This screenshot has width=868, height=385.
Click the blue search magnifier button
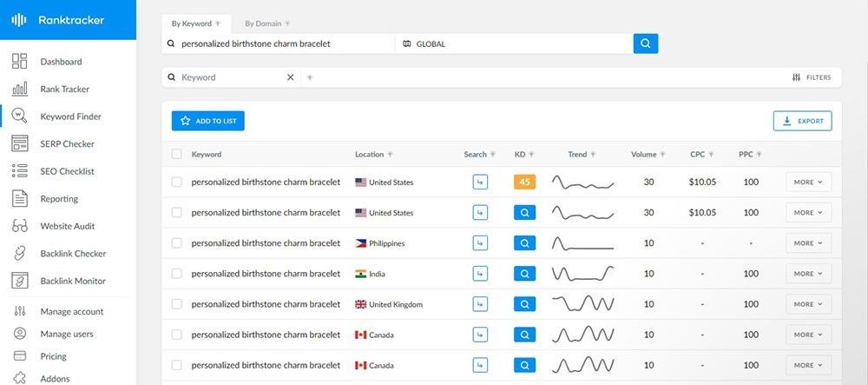(x=646, y=43)
